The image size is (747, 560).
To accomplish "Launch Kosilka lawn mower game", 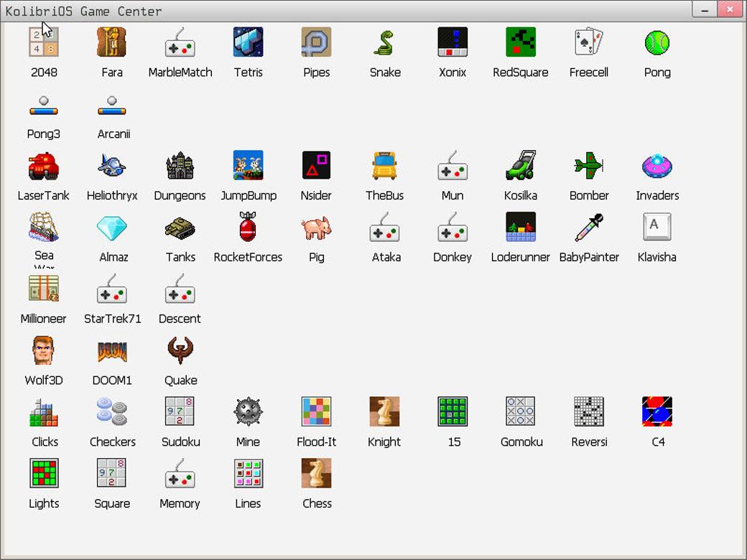I will [x=521, y=165].
